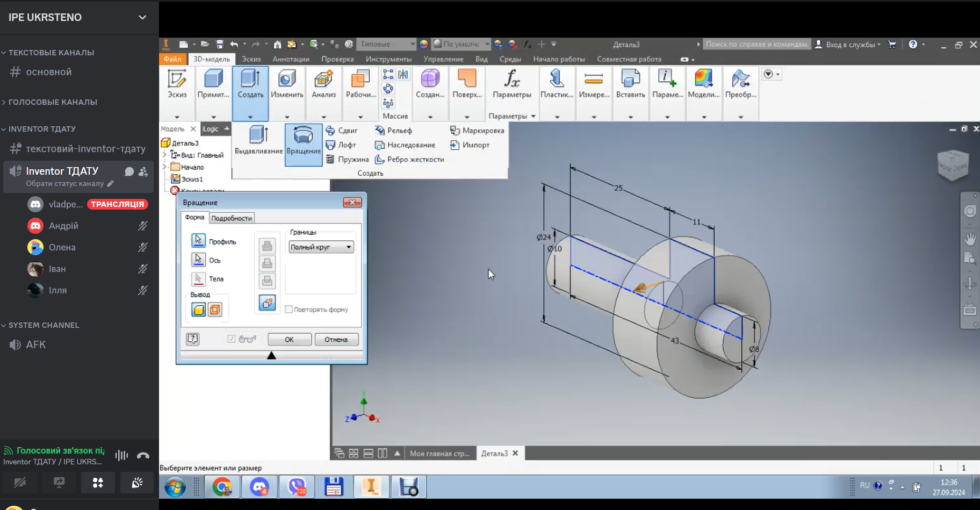
Task: Switch to the Подробности tab
Action: [x=232, y=218]
